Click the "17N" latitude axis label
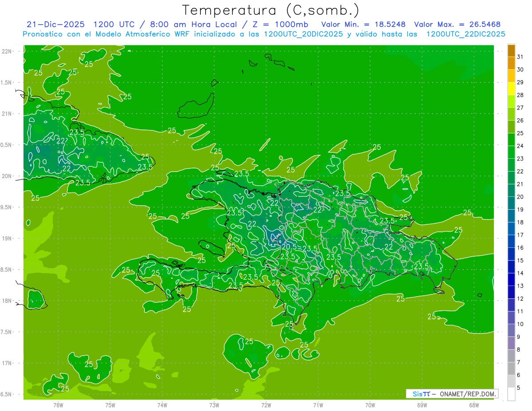Screen dimensions: 532x411 point(7,363)
